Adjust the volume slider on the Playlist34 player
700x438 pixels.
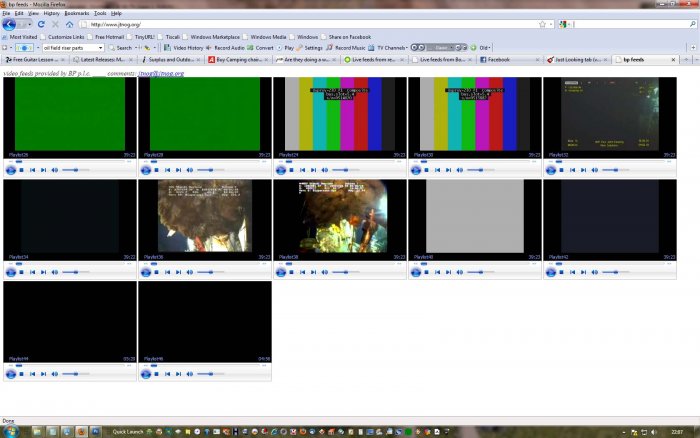coord(74,272)
